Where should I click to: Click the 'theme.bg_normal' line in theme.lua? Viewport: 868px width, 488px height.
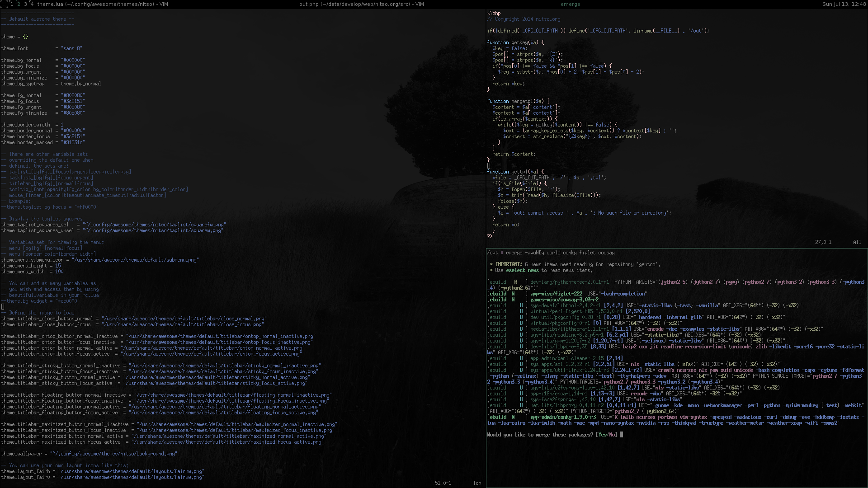[43, 60]
